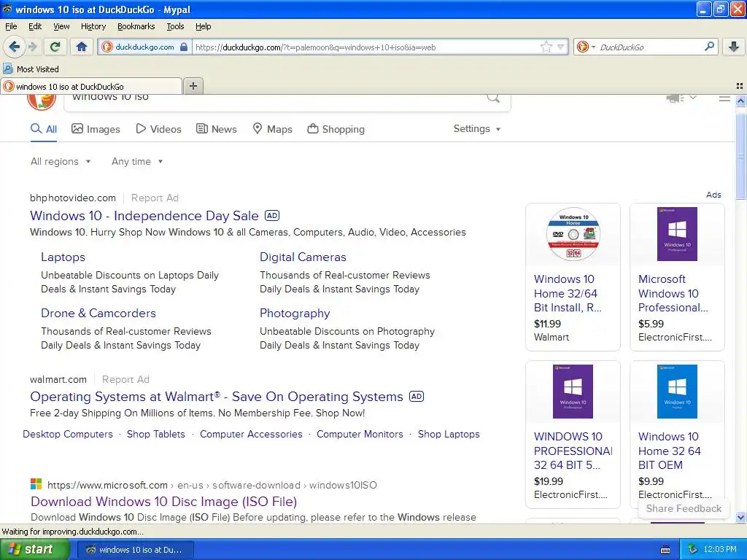Open Desktop Computers link

click(x=68, y=435)
